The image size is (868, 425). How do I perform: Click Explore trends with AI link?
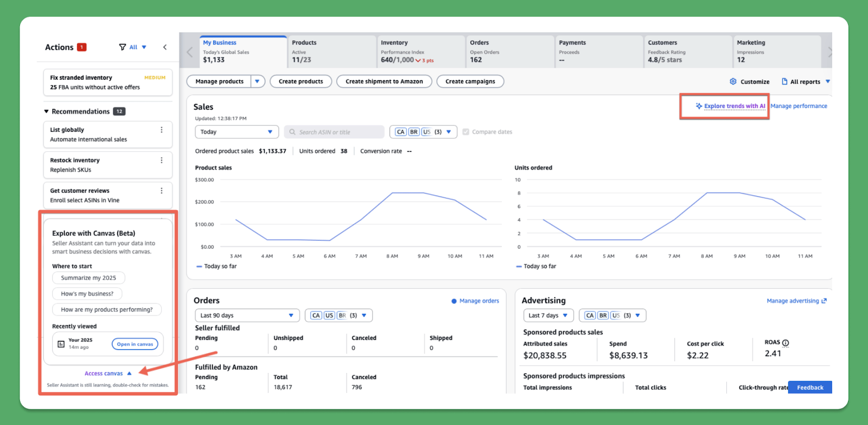click(x=734, y=106)
